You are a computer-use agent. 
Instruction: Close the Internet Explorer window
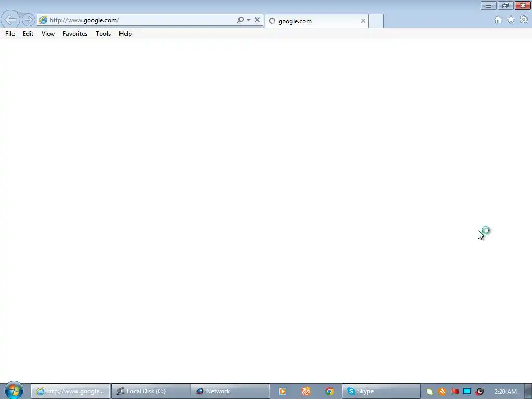(523, 5)
